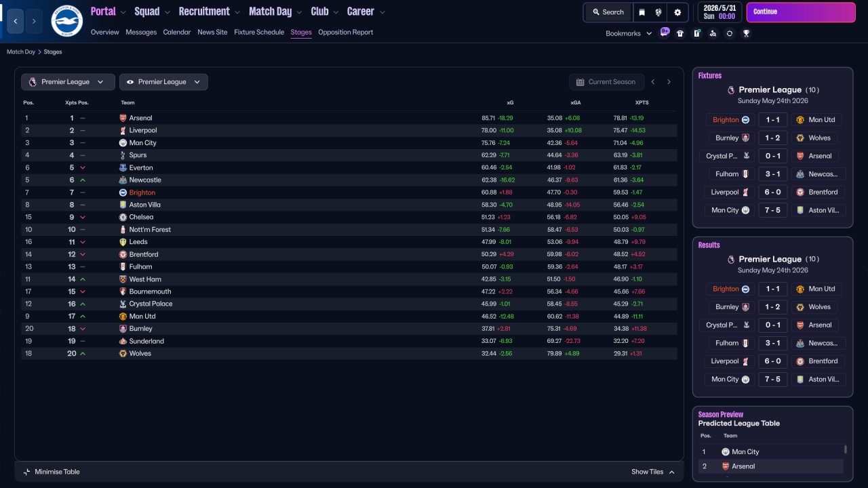Viewport: 868px width, 488px height.
Task: Click the Brighton club badge logo
Action: [66, 21]
